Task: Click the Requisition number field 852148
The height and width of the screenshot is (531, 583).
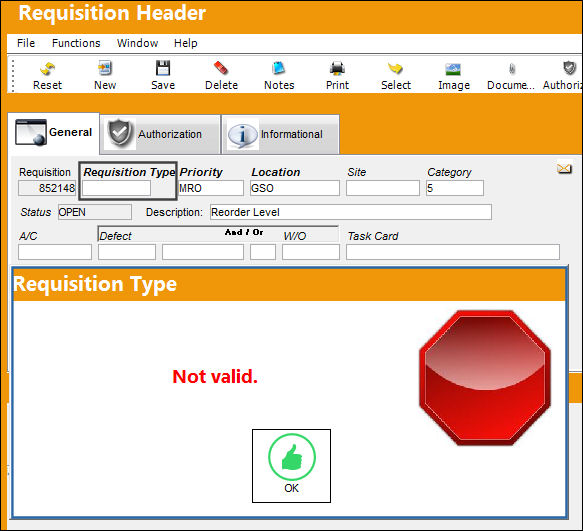Action: click(x=47, y=188)
